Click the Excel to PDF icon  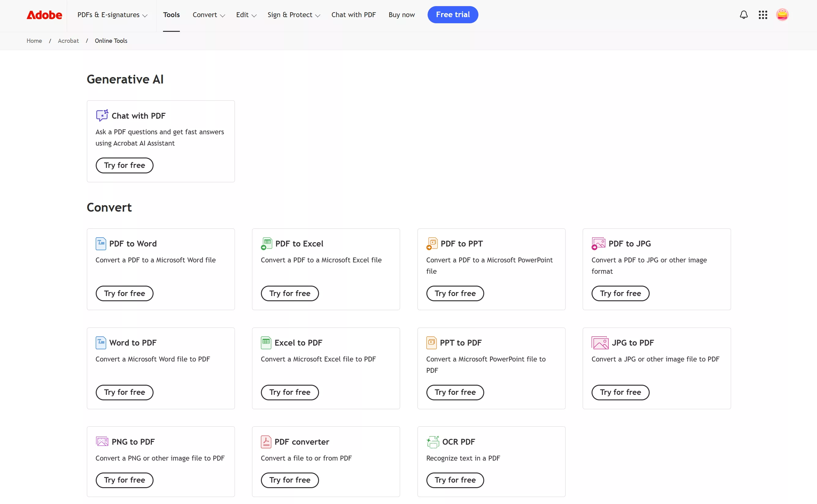click(x=266, y=343)
